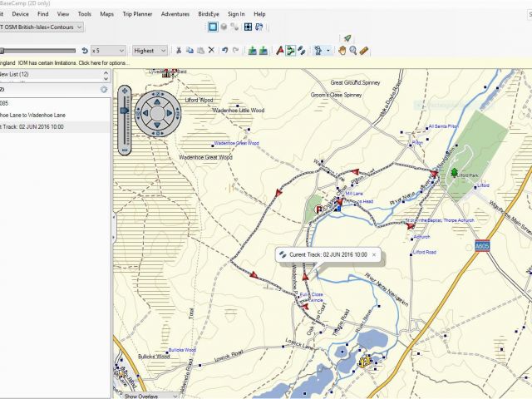The width and height of the screenshot is (532, 399).
Task: Expand the Show Overlays dropdown
Action: 150,396
